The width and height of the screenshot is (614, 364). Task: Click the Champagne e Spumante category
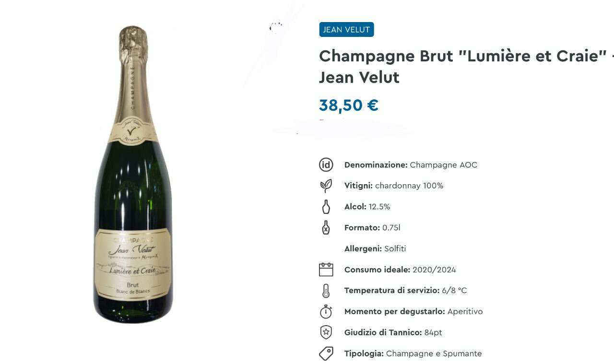pyautogui.click(x=434, y=353)
